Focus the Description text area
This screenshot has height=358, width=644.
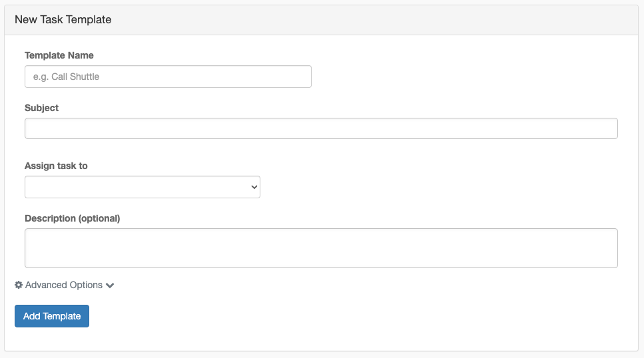tap(321, 248)
